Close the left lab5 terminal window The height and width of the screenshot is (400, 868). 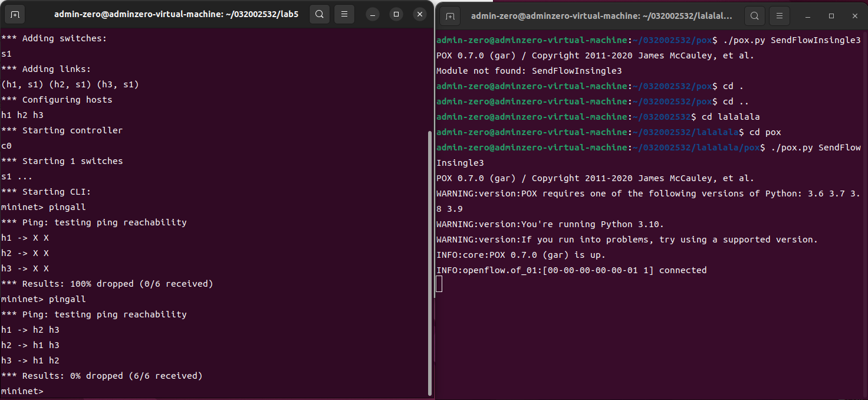tap(419, 14)
